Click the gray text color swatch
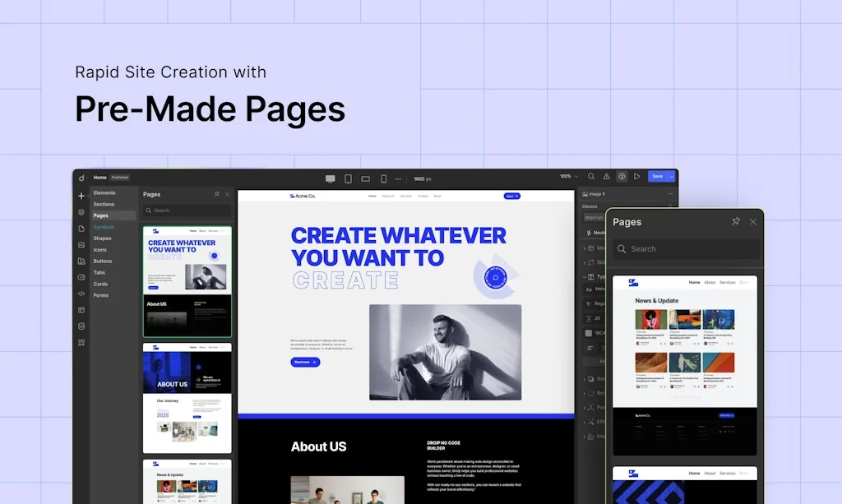842x504 pixels. (x=589, y=333)
